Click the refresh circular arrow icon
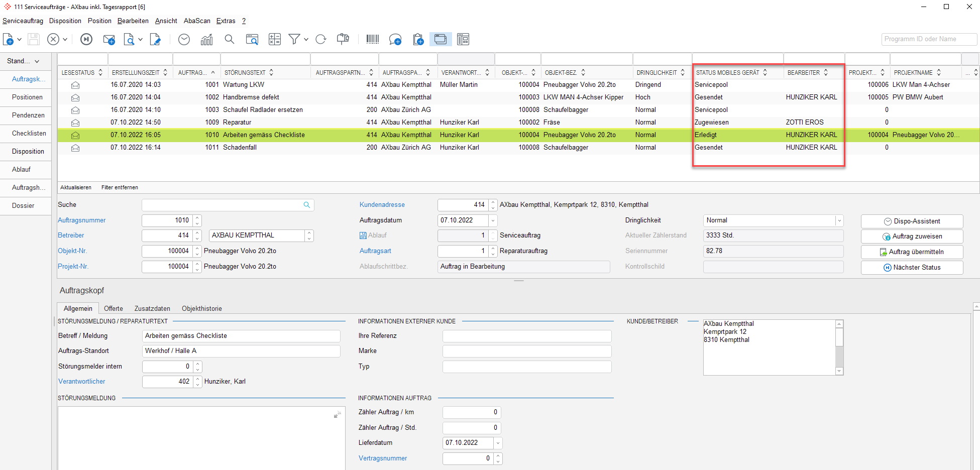 [x=321, y=39]
